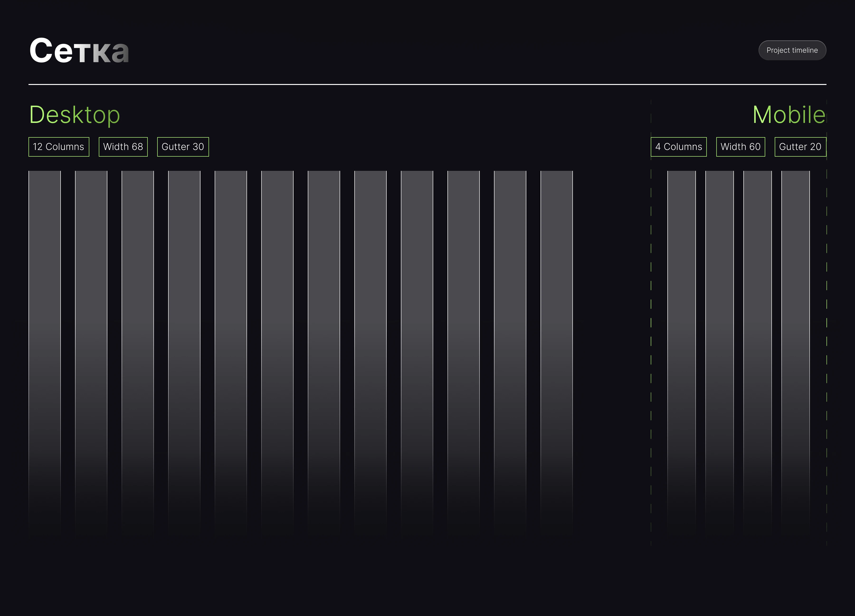Select the second mobile grid column
This screenshot has width=855, height=616.
click(x=719, y=301)
